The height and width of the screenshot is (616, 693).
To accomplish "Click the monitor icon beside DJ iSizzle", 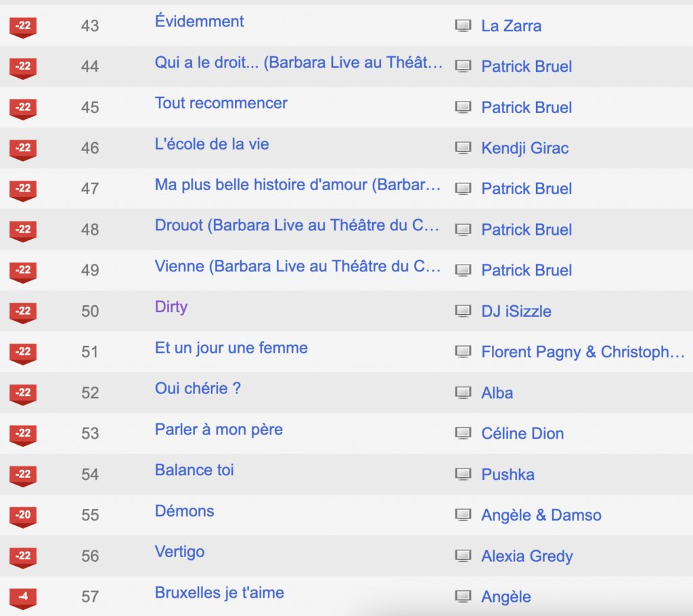I will click(x=463, y=311).
